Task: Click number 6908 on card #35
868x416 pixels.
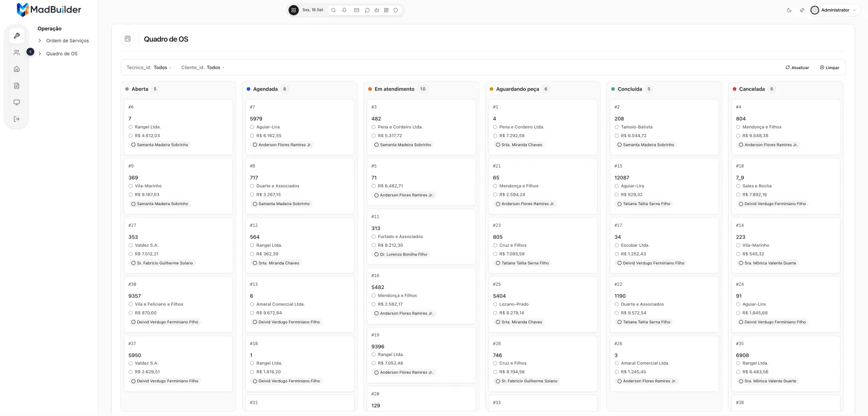Action: (x=742, y=355)
